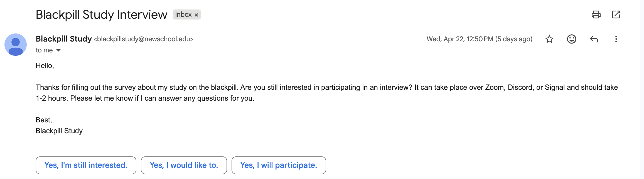Viewport: 644px width, 179px height.
Task: Reply using the arrow icon
Action: click(594, 39)
